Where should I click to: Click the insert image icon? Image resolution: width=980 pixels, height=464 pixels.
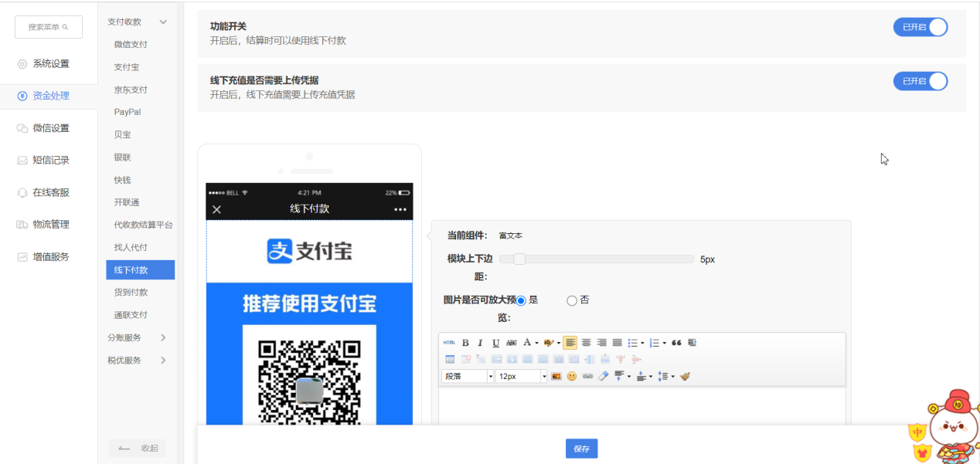tap(556, 377)
